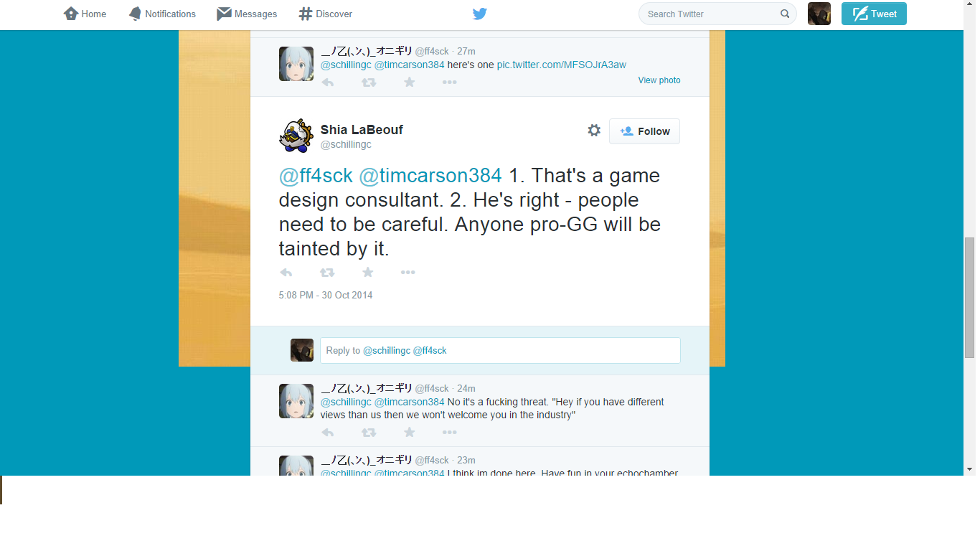The height and width of the screenshot is (551, 980).
Task: Favorite Shia LaBeouf's tweet with the star
Action: [x=367, y=273]
